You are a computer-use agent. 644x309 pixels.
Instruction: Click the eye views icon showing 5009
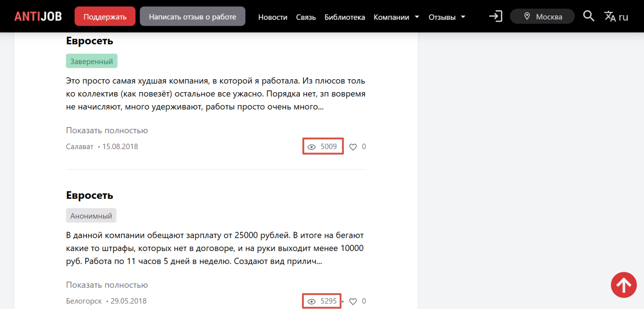[x=312, y=147]
